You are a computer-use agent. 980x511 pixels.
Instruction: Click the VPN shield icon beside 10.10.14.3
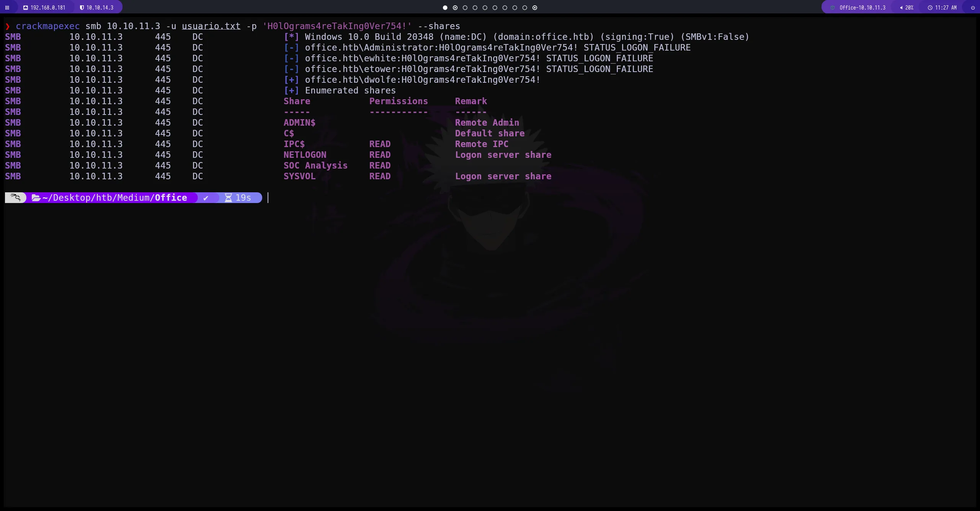(x=82, y=8)
